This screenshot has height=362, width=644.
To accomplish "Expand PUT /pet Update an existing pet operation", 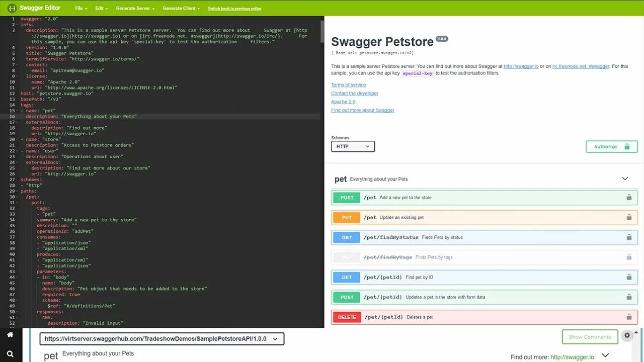I will pyautogui.click(x=485, y=217).
